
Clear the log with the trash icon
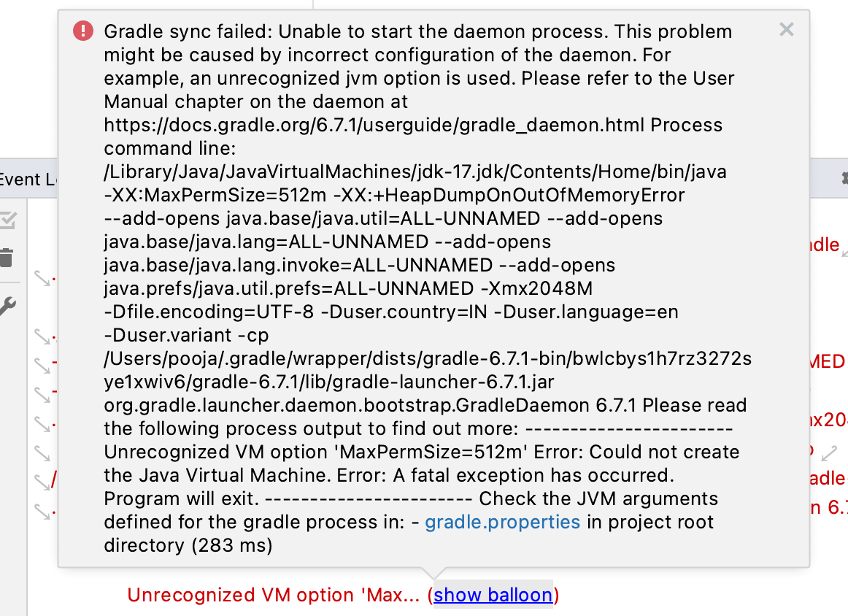click(x=7, y=258)
